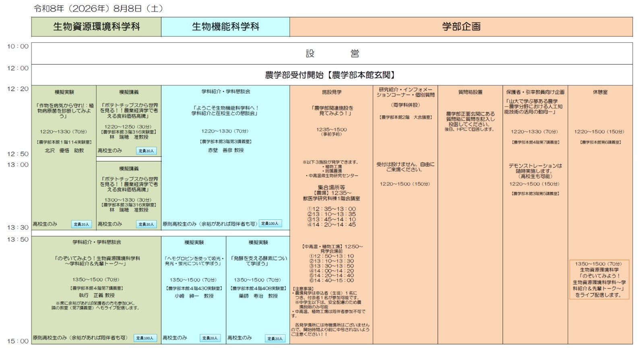Viewport: 644px width, 352px height.
Task: Click the 13:00 time label
Action: [x=18, y=164]
